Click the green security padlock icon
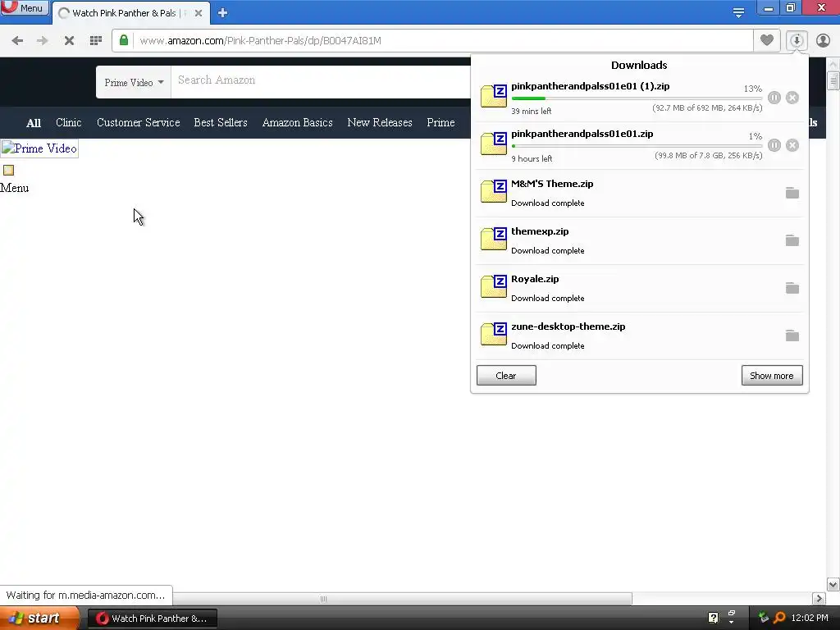 (124, 40)
